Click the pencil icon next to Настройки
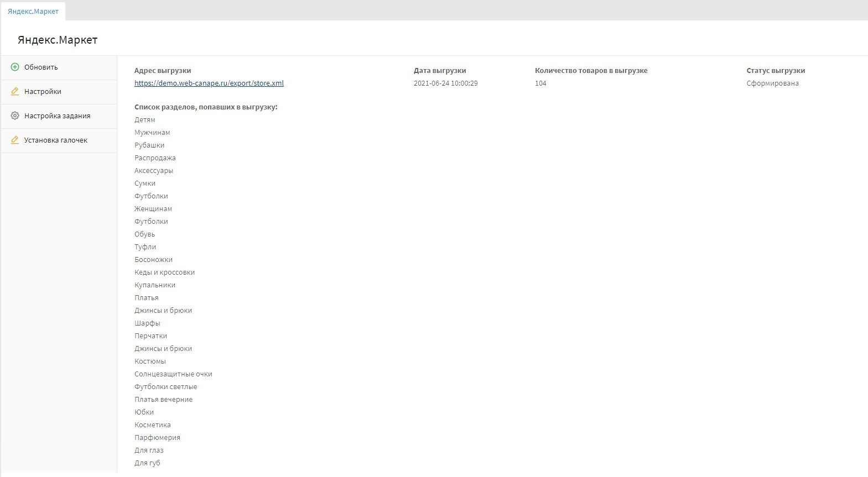This screenshot has height=477, width=868. click(x=15, y=92)
